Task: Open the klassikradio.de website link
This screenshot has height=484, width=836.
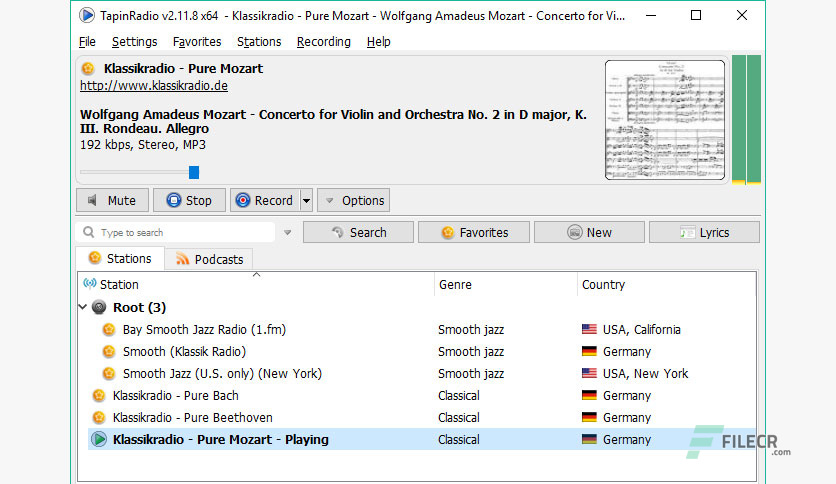Action: pos(154,86)
